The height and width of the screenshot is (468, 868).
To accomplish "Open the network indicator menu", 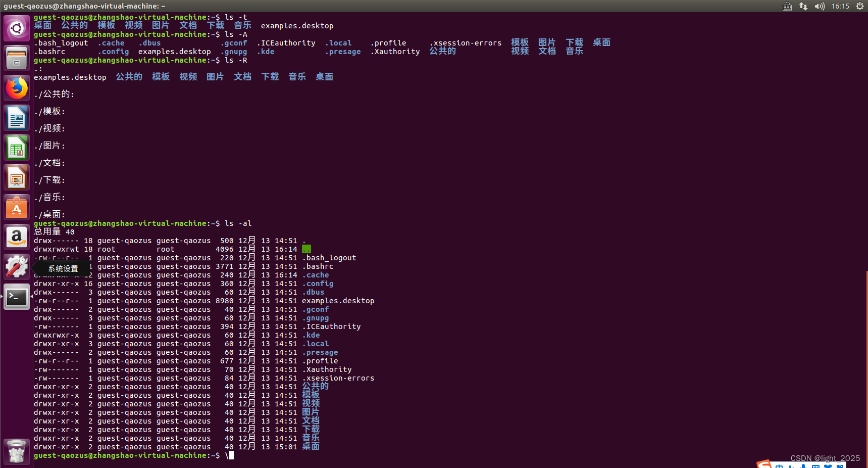I will 803,6.
